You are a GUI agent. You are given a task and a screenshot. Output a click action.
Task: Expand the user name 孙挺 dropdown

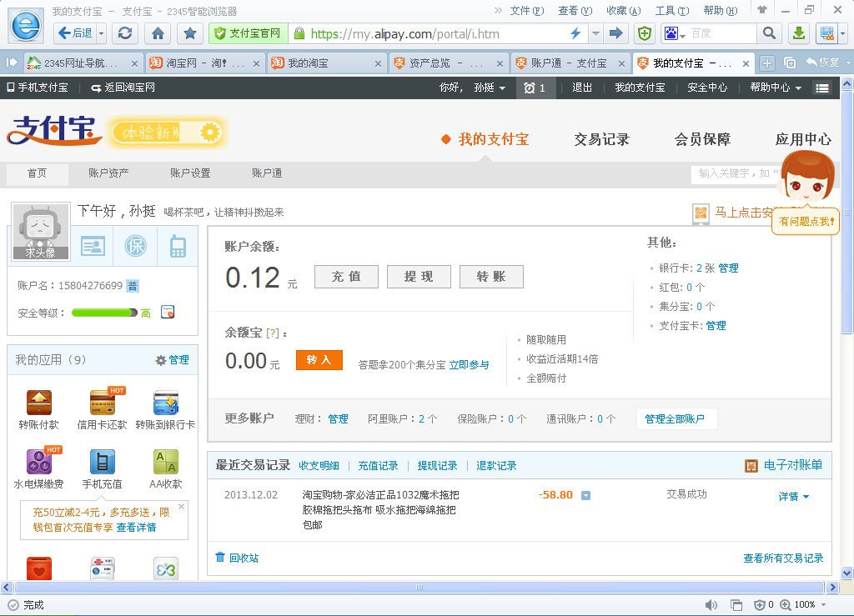(x=490, y=88)
